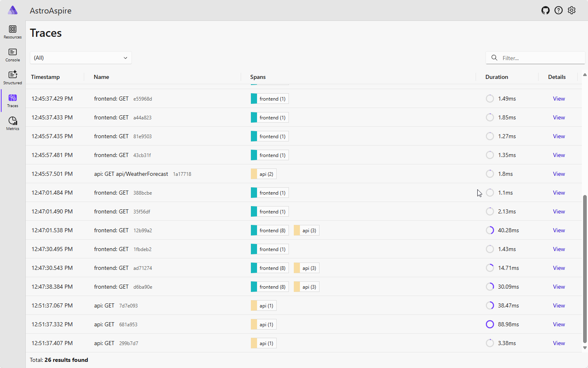This screenshot has height=368, width=588.
Task: View details of trace 43cb31f
Action: tap(559, 155)
